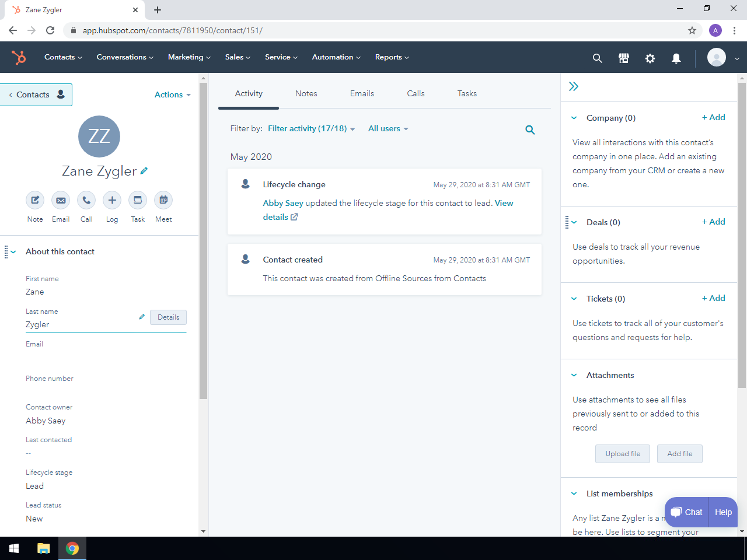Switch to the Activity tab
Screen dimensions: 747x560
coord(249,93)
